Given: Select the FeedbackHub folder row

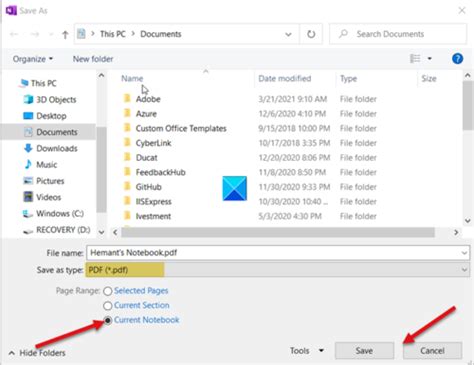Looking at the screenshot, I should pyautogui.click(x=160, y=172).
